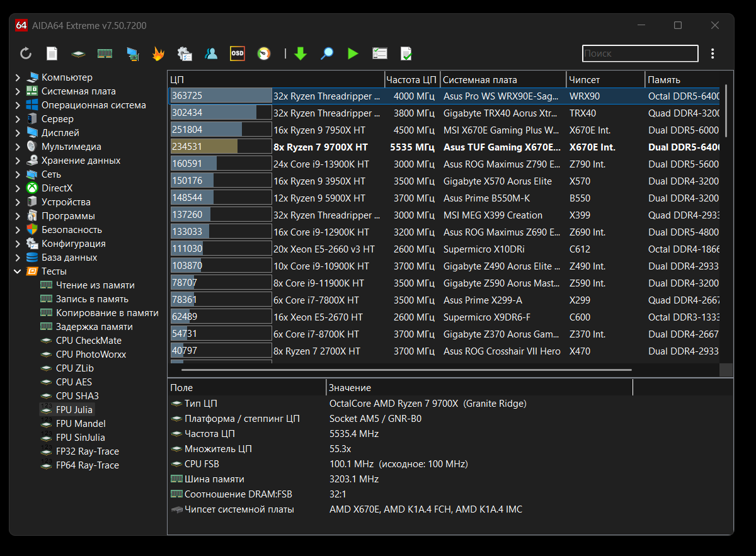756x556 pixels.
Task: Select the 363725 score result row
Action: (x=444, y=96)
